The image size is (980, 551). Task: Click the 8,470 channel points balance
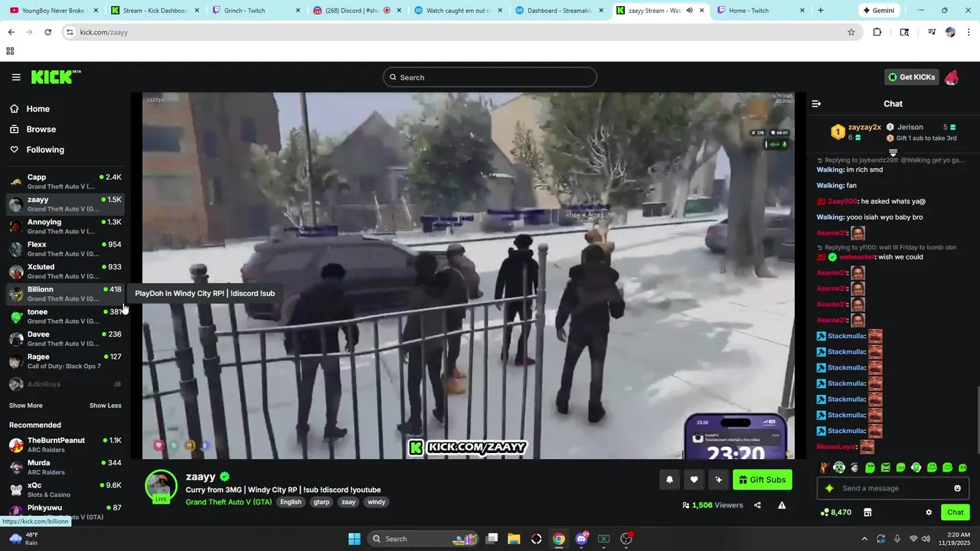pos(836,513)
